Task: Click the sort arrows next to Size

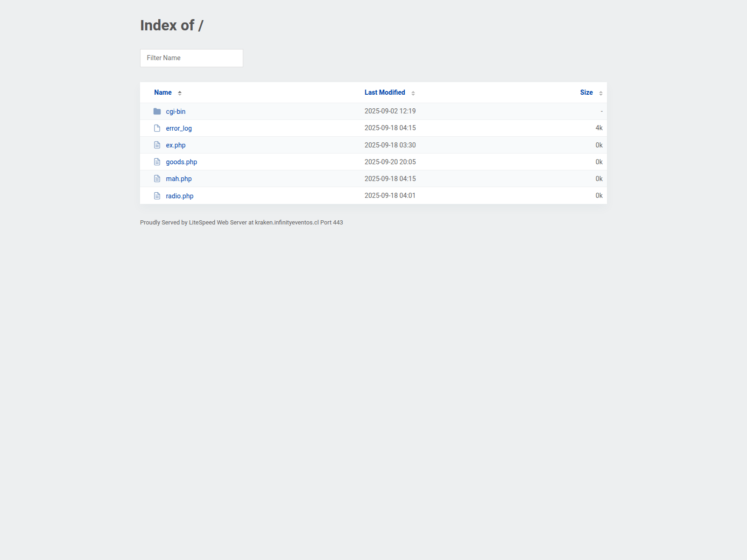Action: [600, 92]
